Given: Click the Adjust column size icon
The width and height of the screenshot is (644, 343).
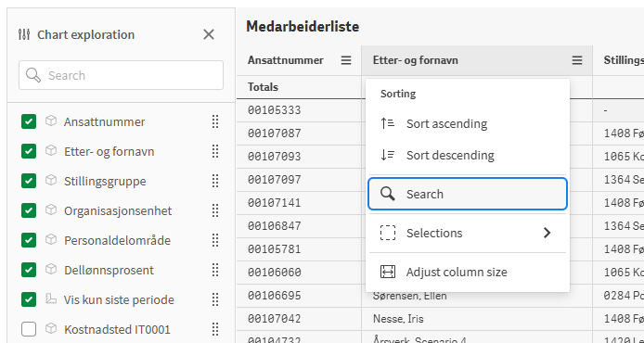Looking at the screenshot, I should coord(388,272).
